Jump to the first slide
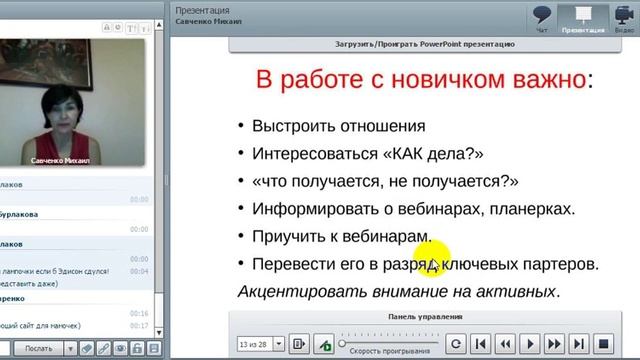This screenshot has height=360, width=640. 480,344
